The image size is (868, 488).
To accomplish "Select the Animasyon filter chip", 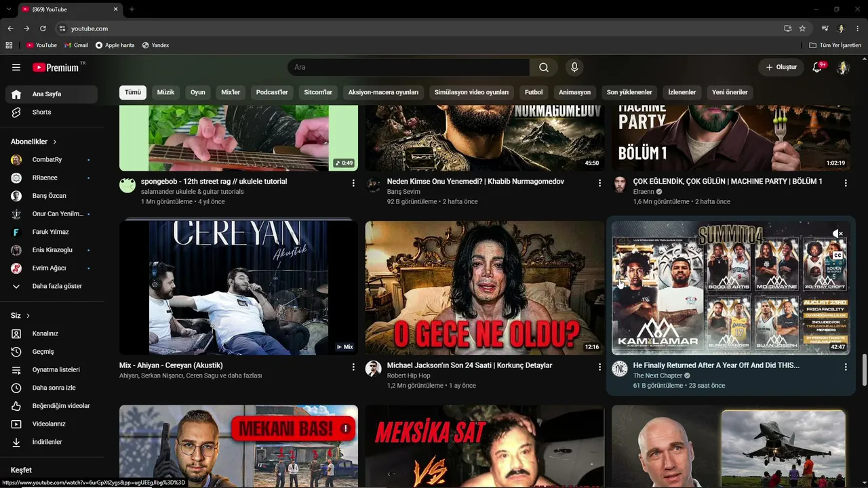I will pos(575,92).
